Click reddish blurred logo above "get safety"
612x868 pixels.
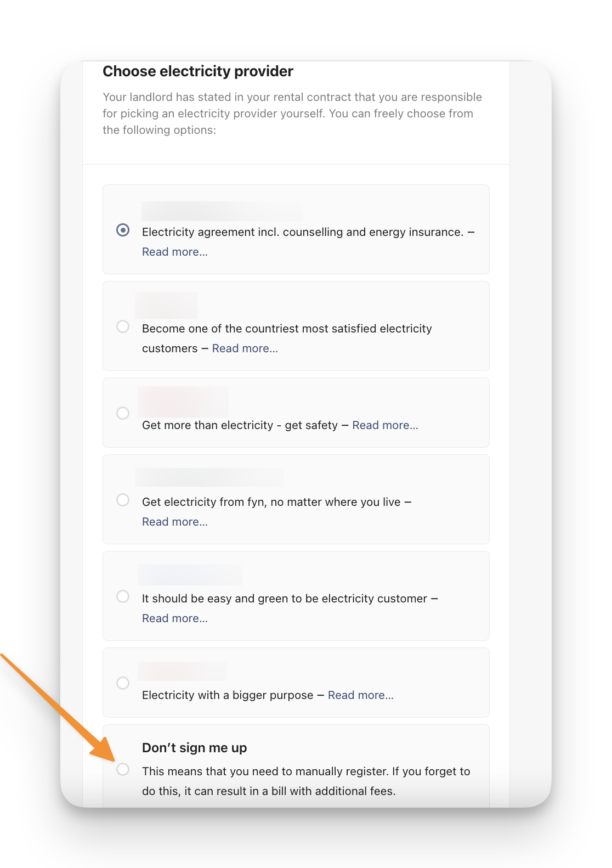pyautogui.click(x=183, y=402)
